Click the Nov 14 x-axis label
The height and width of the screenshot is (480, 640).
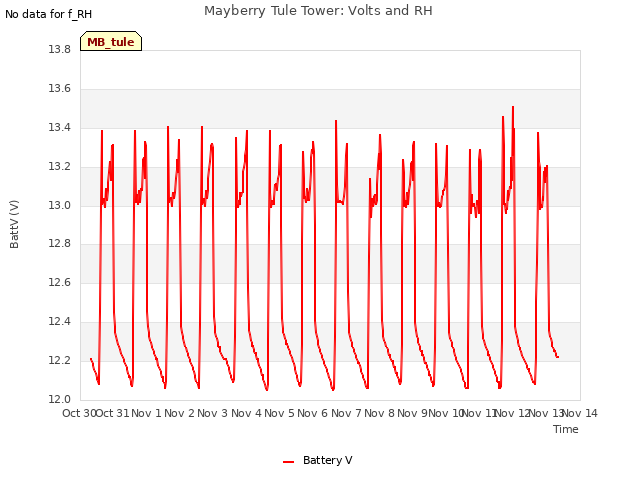click(580, 413)
